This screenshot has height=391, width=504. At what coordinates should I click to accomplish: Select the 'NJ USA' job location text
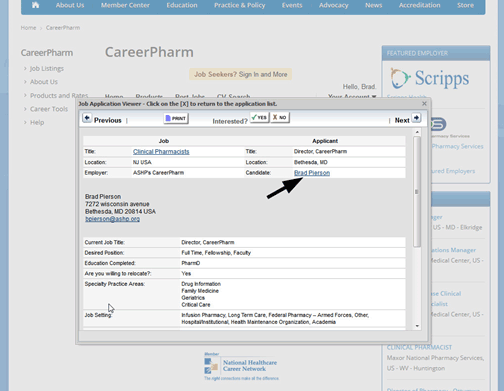click(x=142, y=162)
